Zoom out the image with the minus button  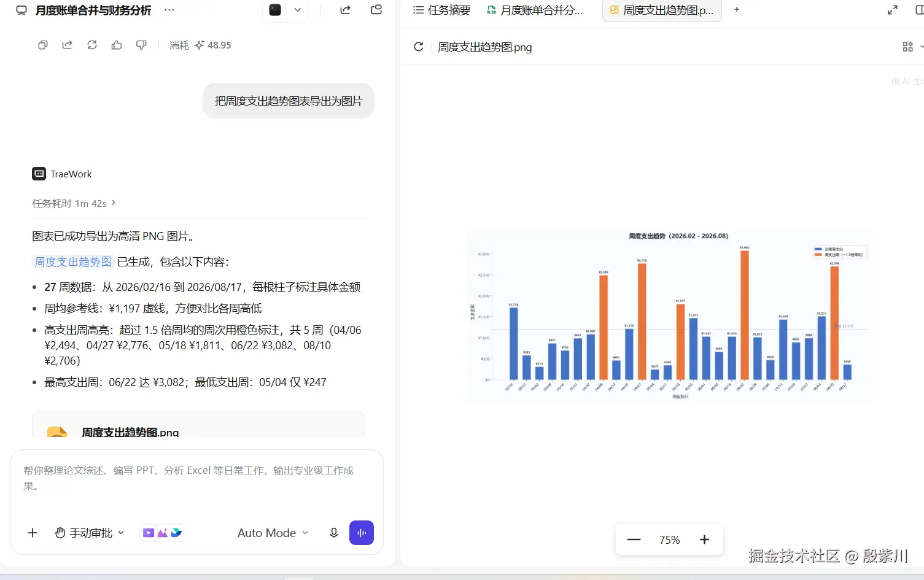tap(634, 539)
